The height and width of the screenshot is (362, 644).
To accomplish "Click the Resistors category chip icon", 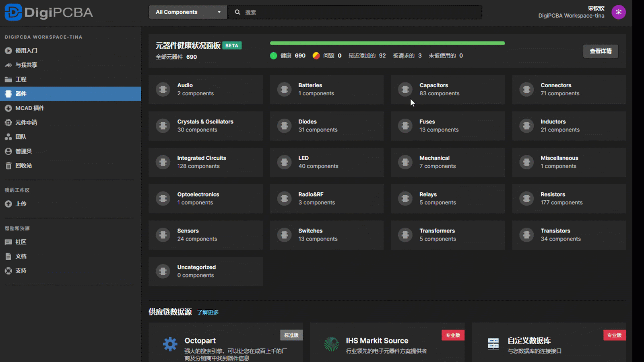I will pyautogui.click(x=526, y=198).
